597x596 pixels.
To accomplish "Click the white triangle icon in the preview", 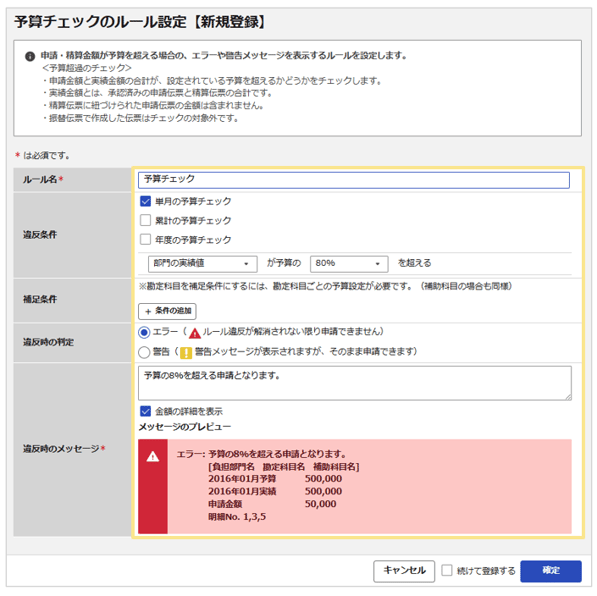I will pyautogui.click(x=153, y=457).
